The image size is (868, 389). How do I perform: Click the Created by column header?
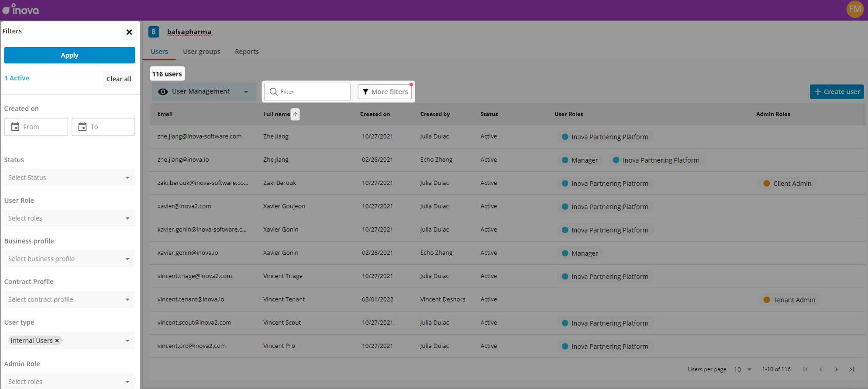(435, 114)
